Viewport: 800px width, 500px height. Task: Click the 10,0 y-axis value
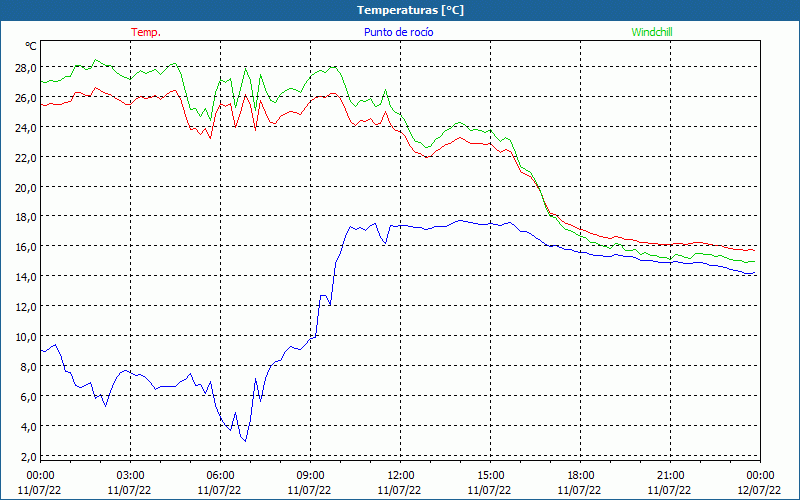click(x=26, y=337)
